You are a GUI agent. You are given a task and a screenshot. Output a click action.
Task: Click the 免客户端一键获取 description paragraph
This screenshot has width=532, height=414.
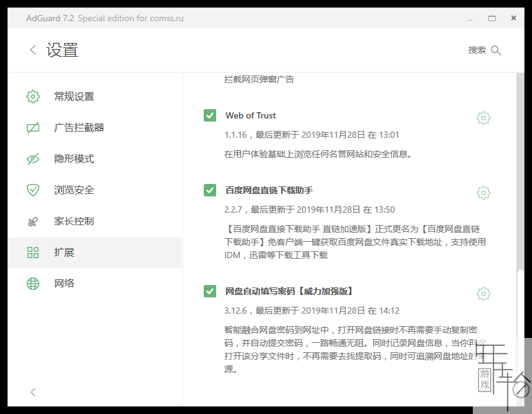pyautogui.click(x=355, y=242)
